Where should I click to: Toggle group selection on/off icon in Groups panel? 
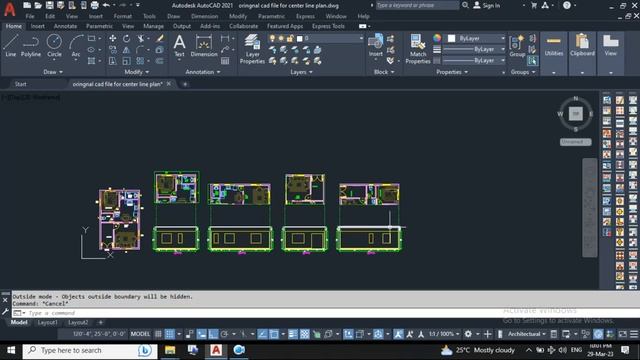[x=532, y=61]
